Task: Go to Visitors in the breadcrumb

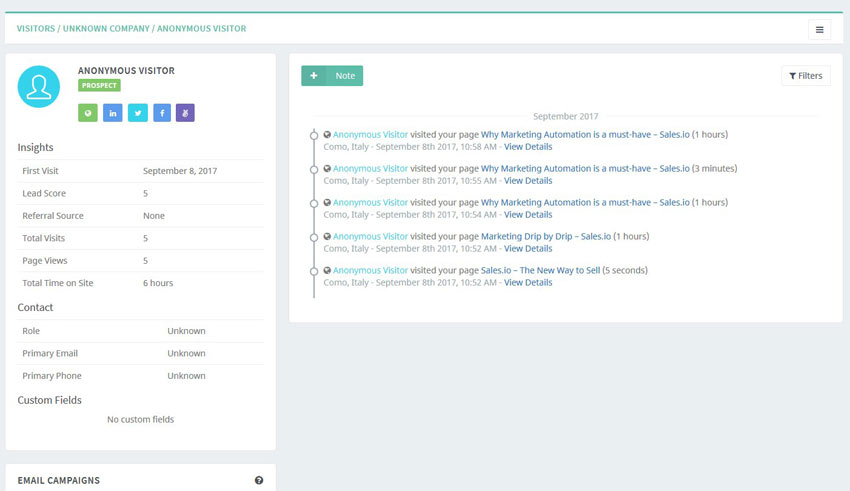Action: pos(36,29)
